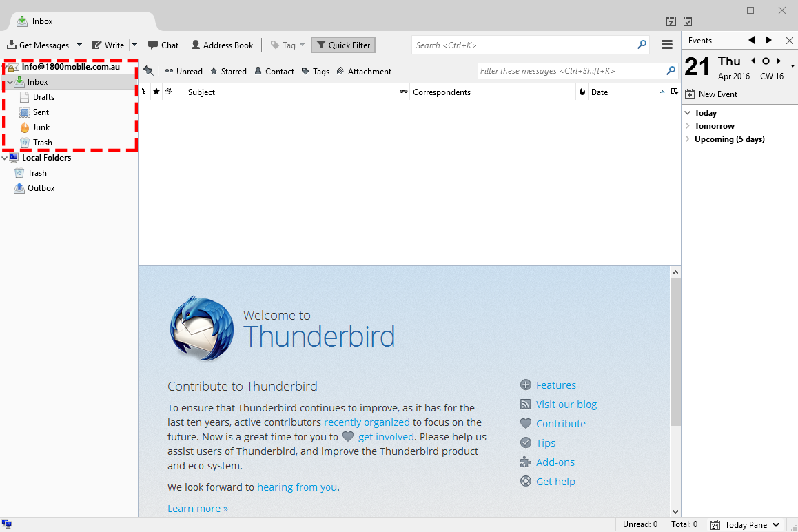Open the hearing from you link
Viewport: 798px width, 532px height.
click(x=297, y=487)
